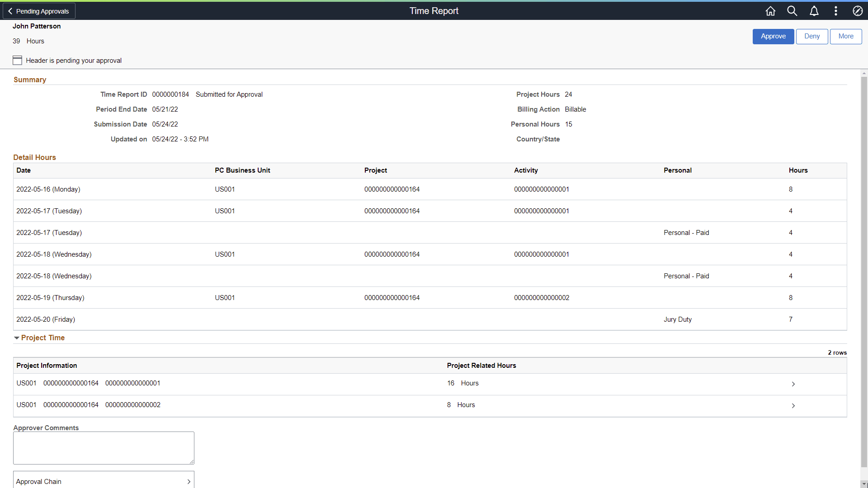
Task: Approve the time report
Action: 773,36
